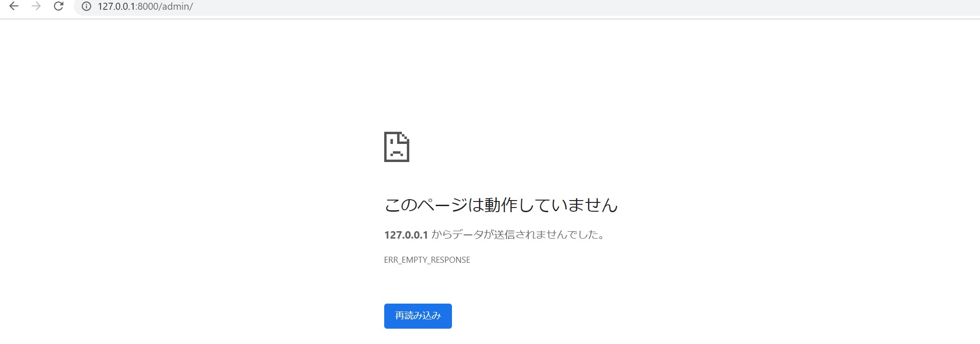
Task: Click the heading このページは動作していません
Action: coord(501,205)
